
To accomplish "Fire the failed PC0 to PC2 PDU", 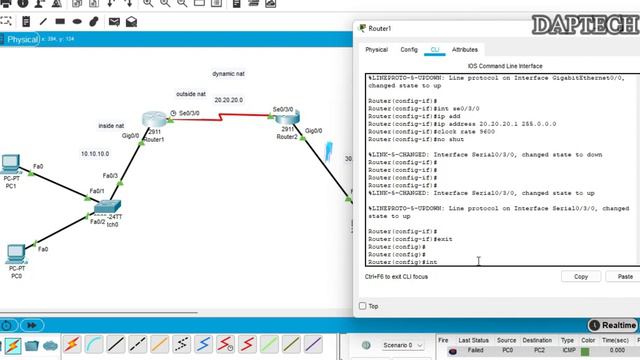I will click(x=453, y=351).
